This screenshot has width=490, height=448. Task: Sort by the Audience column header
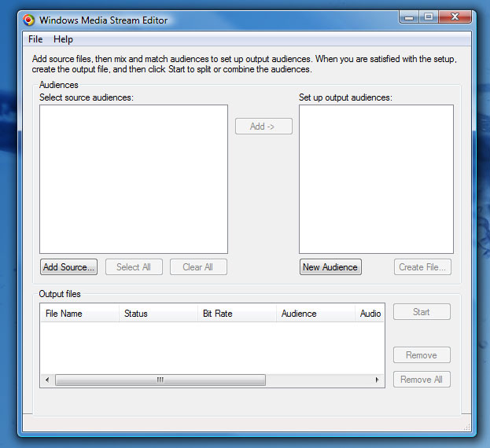(x=315, y=313)
